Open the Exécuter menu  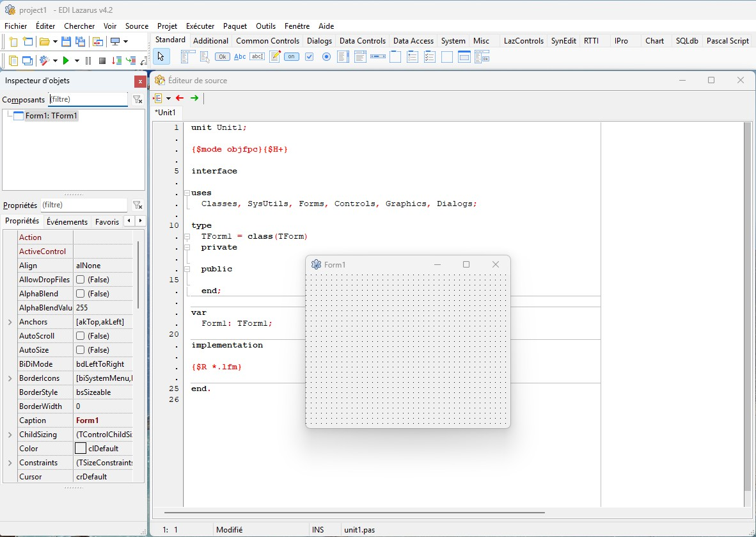[200, 26]
